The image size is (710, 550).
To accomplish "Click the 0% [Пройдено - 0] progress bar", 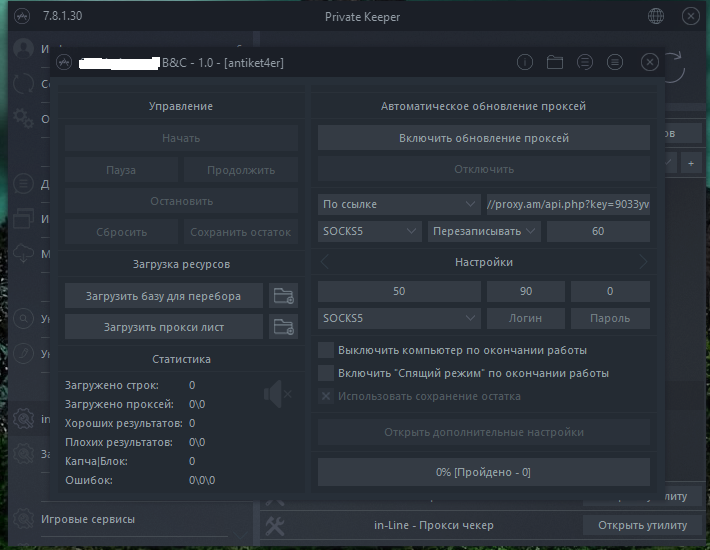I will tap(483, 471).
